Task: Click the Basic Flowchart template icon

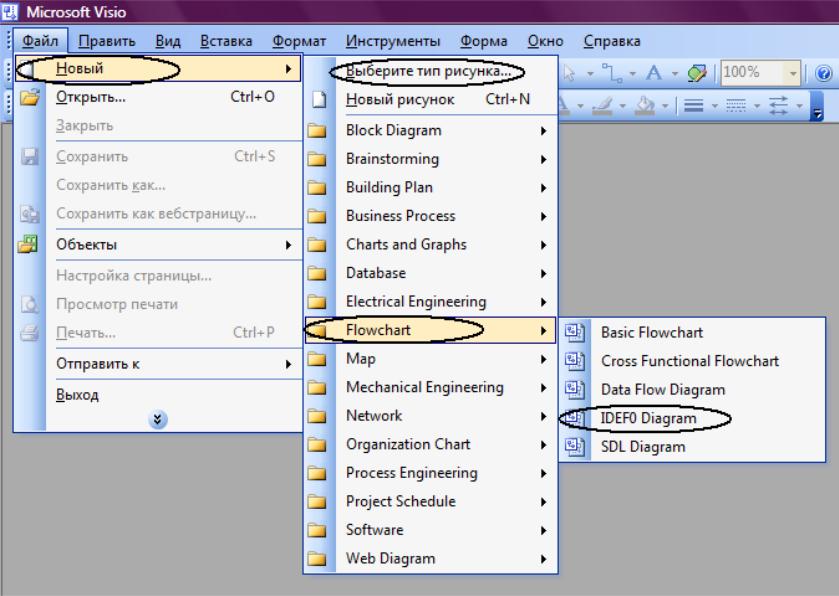Action: 575,333
